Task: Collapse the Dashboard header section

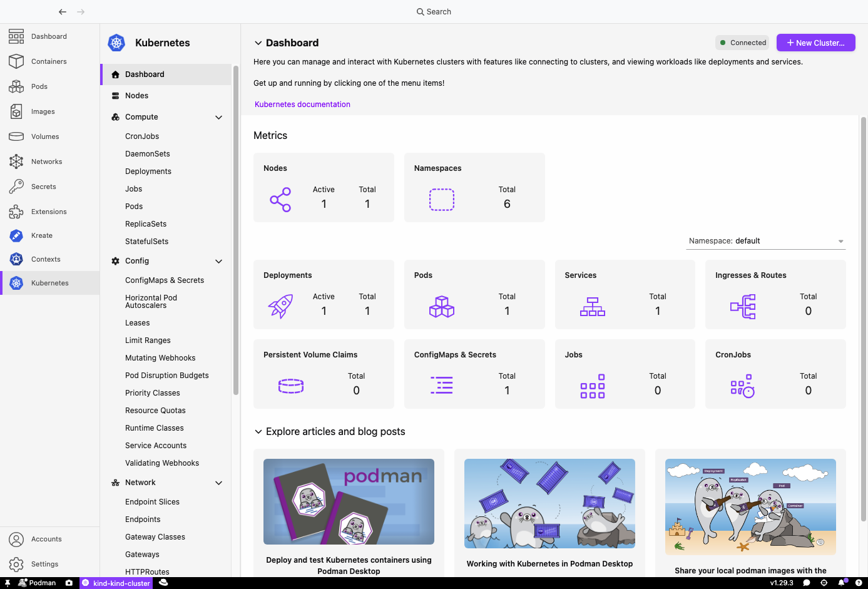Action: 258,43
